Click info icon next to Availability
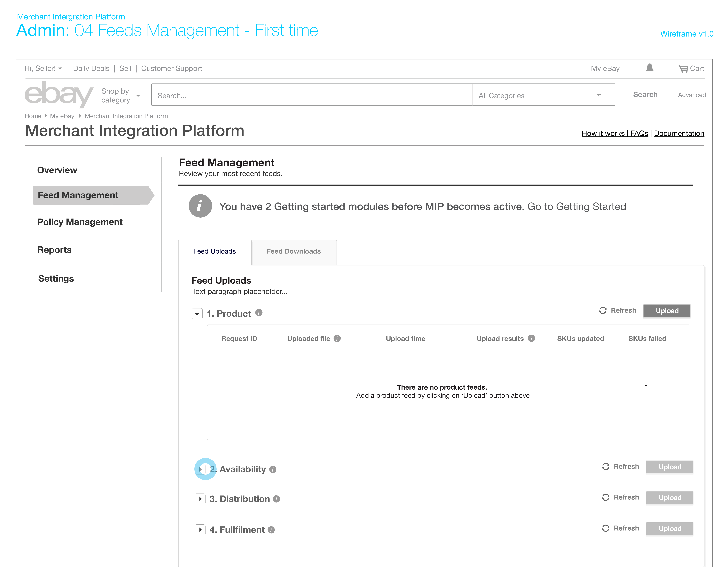This screenshot has height=567, width=728. pos(273,469)
